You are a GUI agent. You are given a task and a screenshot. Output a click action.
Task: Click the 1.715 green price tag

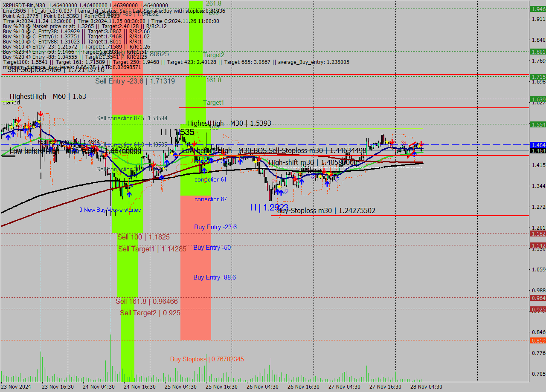538,77
